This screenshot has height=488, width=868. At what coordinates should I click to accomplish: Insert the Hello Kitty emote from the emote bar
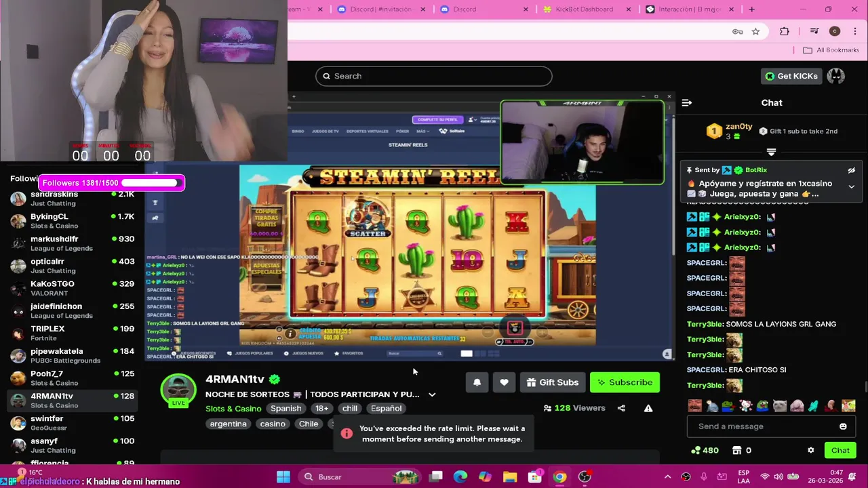point(746,406)
